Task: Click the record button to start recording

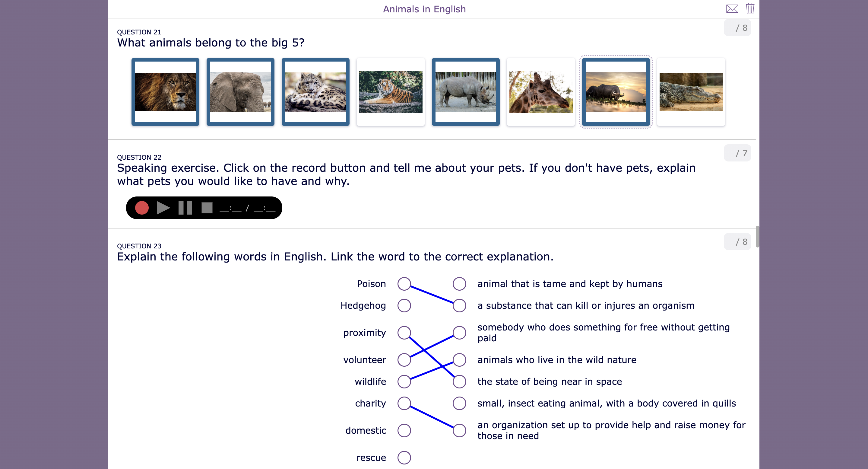Action: pyautogui.click(x=141, y=207)
